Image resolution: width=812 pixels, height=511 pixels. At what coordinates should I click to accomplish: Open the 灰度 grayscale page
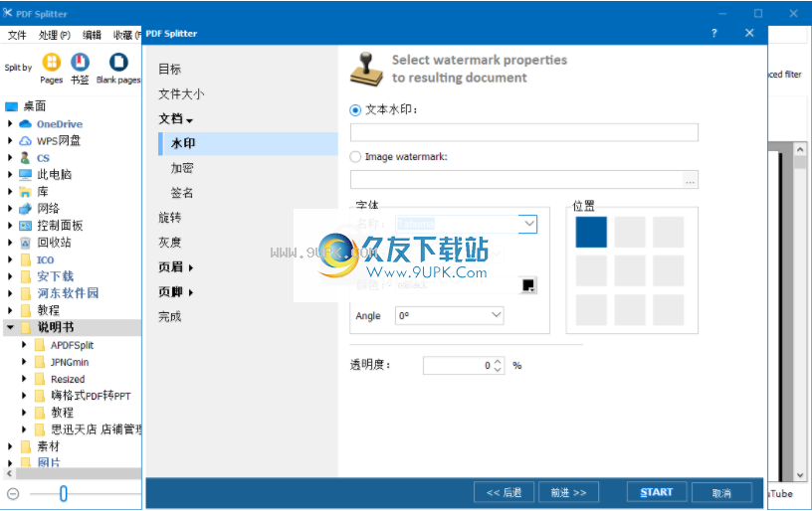point(170,243)
